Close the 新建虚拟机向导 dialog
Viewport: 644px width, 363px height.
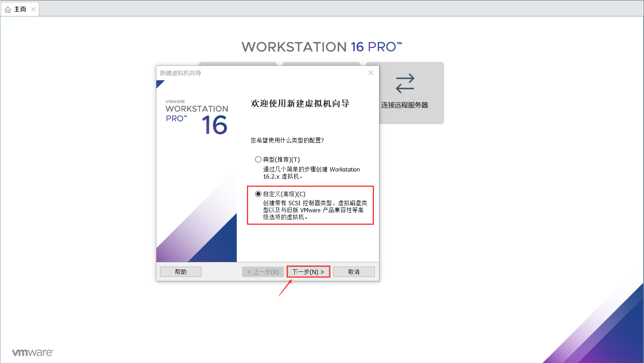point(370,73)
